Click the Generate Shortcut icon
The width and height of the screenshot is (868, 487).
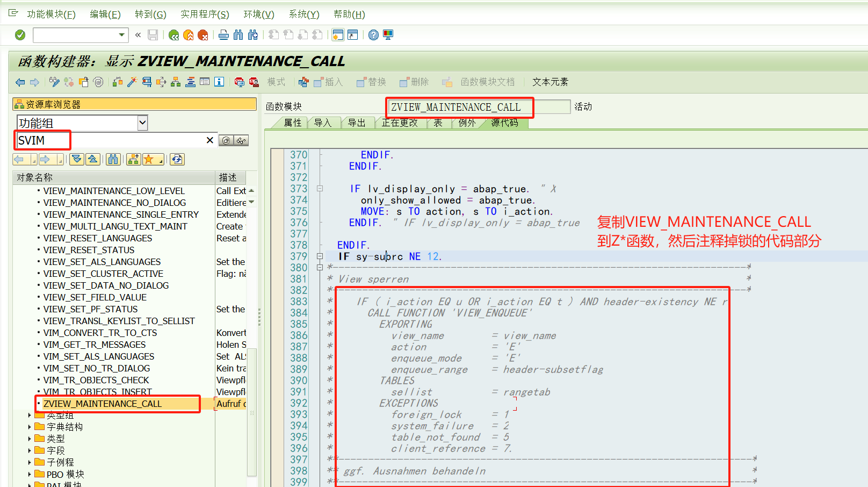tap(352, 35)
